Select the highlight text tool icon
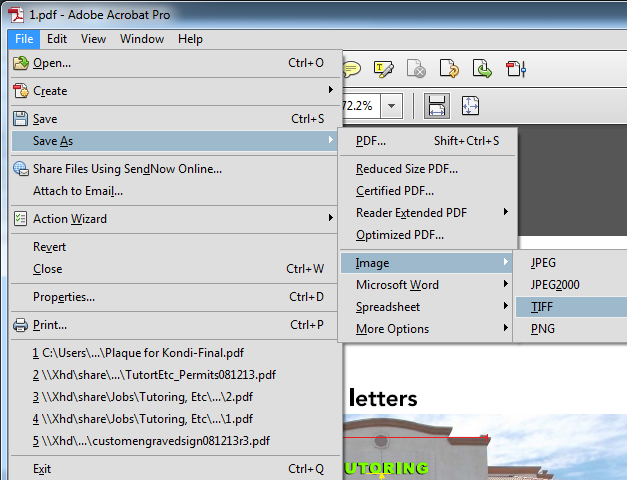627x480 pixels. pos(383,69)
